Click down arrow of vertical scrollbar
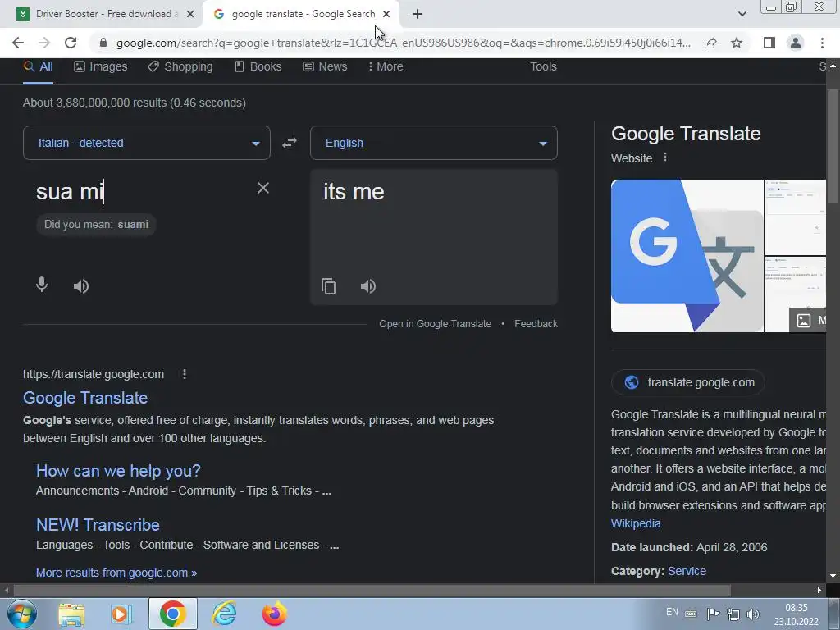840x630 pixels. (x=833, y=576)
